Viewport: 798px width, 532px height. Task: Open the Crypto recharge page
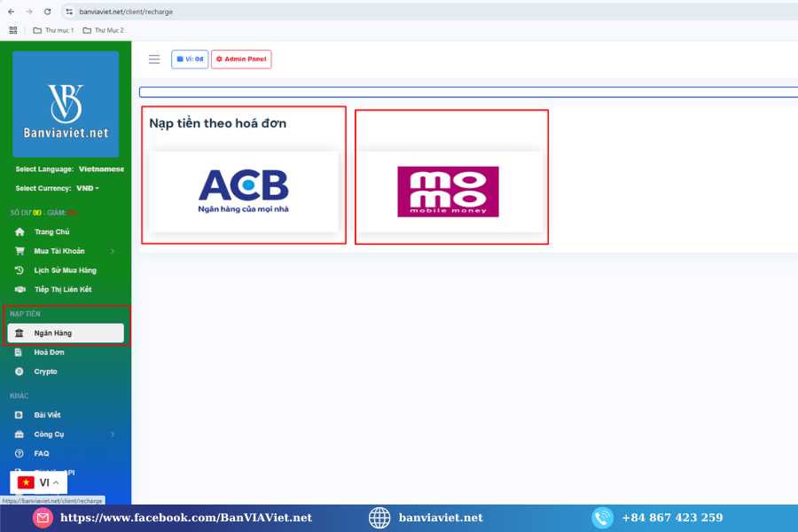tap(46, 372)
